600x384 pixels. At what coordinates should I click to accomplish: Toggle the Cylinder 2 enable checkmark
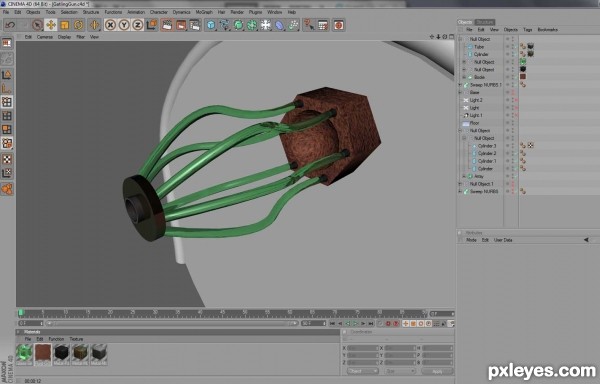516,153
